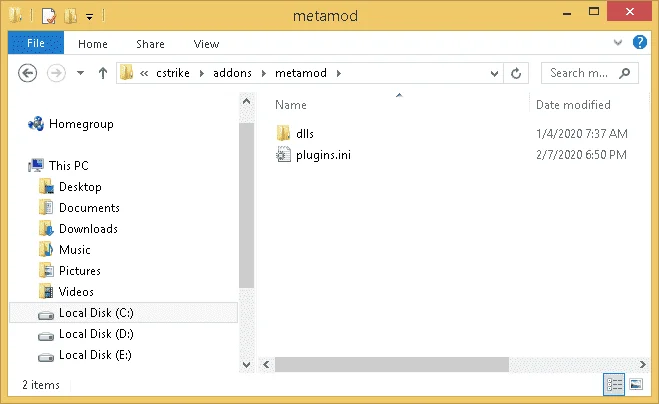Image resolution: width=659 pixels, height=404 pixels.
Task: Open Downloads in the navigation pane
Action: (x=88, y=229)
